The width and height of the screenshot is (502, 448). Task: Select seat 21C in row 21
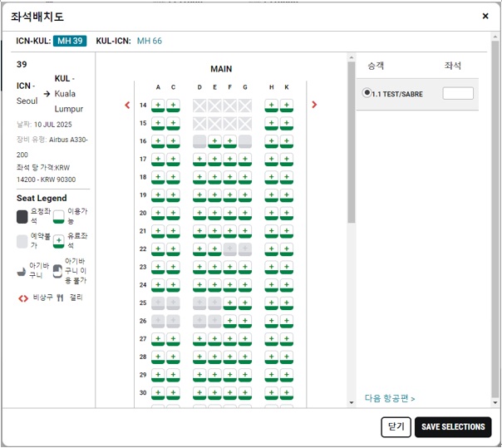(173, 231)
